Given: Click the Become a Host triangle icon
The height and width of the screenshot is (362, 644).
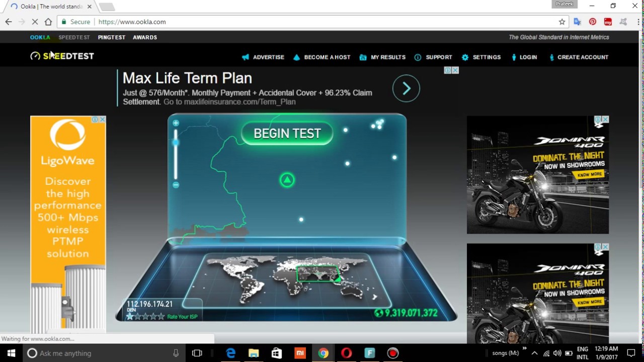Looking at the screenshot, I should [296, 57].
